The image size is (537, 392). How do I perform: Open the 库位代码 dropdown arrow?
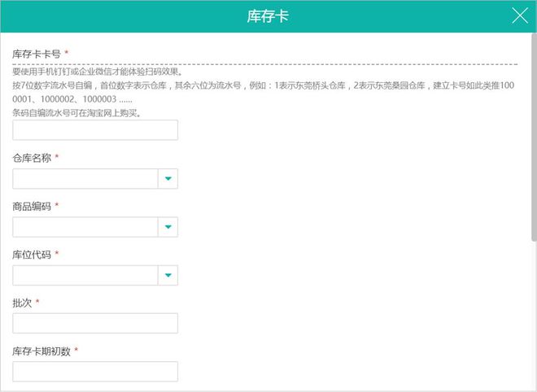pos(168,275)
